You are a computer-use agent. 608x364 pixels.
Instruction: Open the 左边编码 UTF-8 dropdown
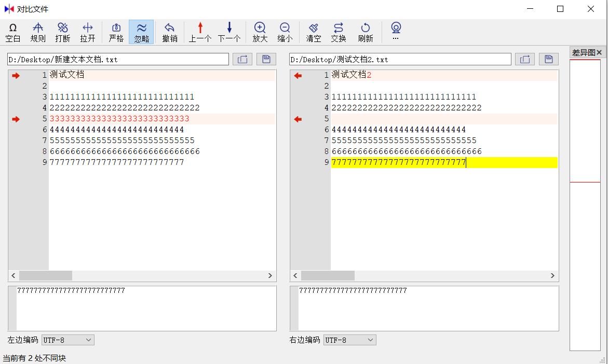68,340
